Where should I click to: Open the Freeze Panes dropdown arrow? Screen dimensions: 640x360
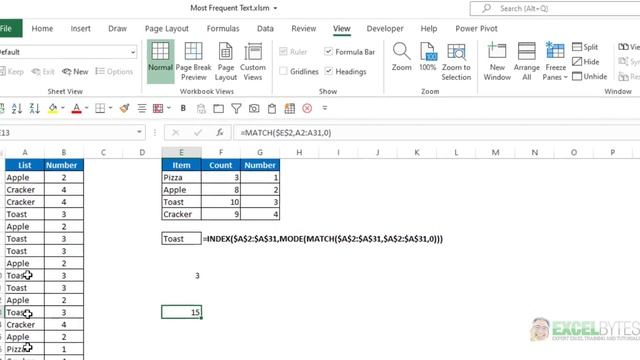coord(565,77)
